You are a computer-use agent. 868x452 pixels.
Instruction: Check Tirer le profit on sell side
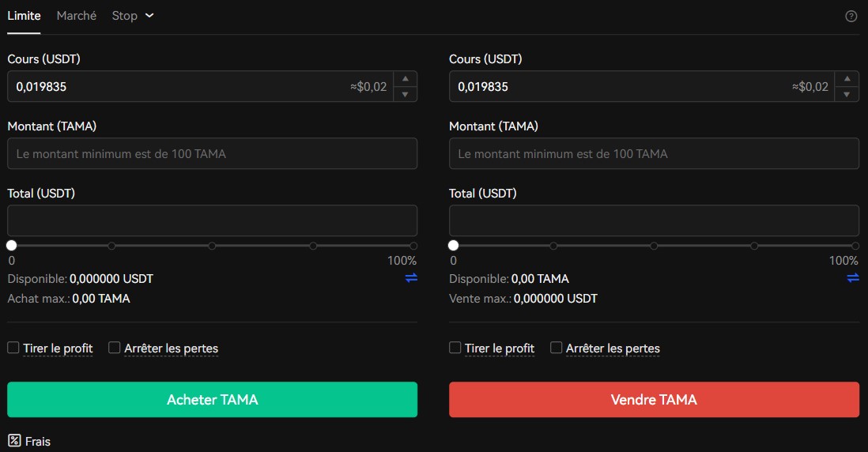click(455, 348)
